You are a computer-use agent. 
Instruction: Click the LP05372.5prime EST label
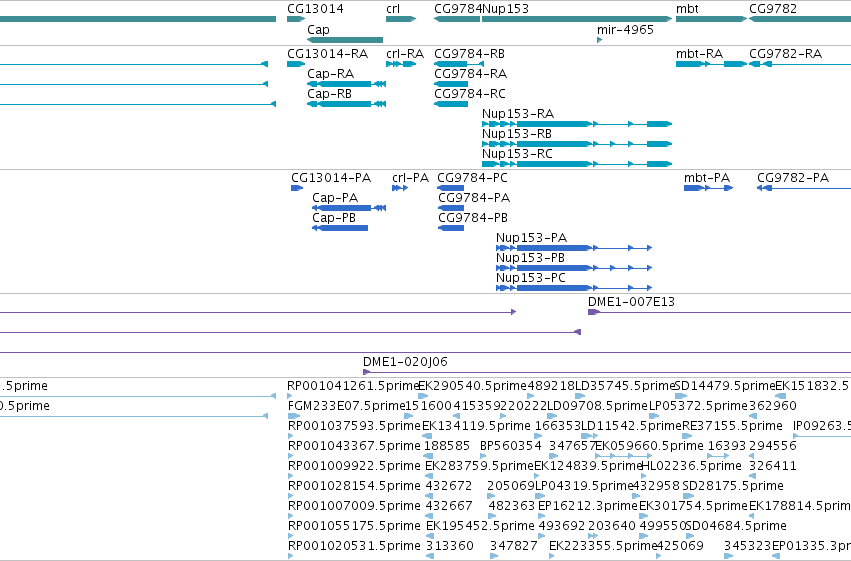pyautogui.click(x=698, y=406)
